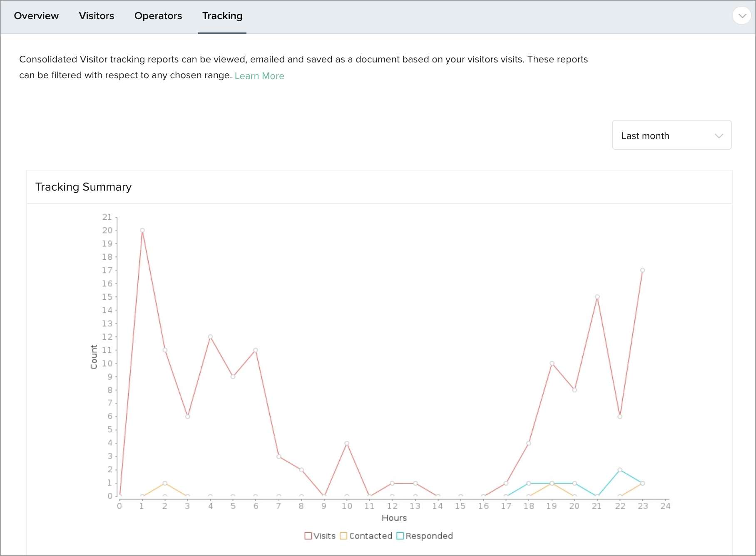Select the Tracking tab
Screen dimensions: 756x556
click(222, 16)
